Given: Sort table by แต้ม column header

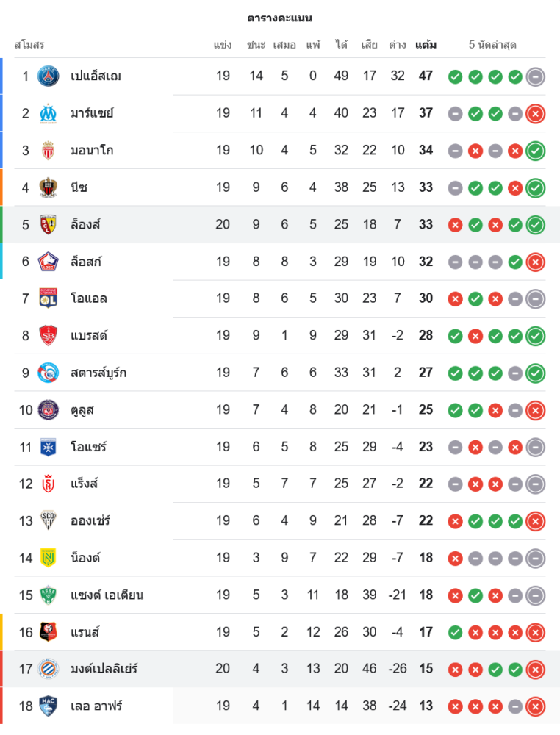Looking at the screenshot, I should (426, 45).
